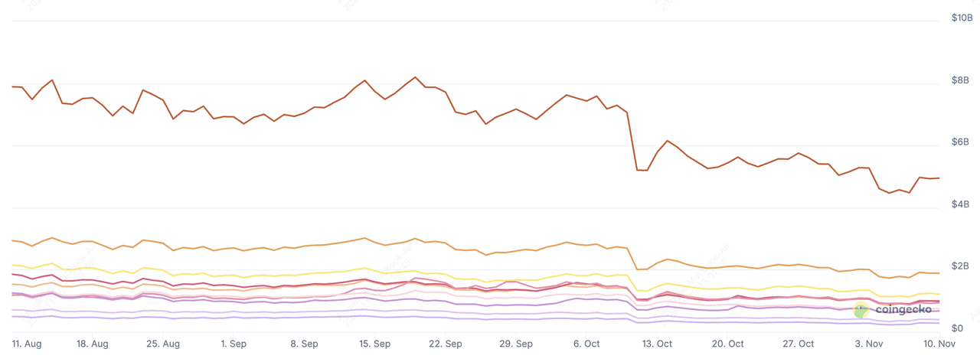Select the 13. Oct date label

point(658,344)
